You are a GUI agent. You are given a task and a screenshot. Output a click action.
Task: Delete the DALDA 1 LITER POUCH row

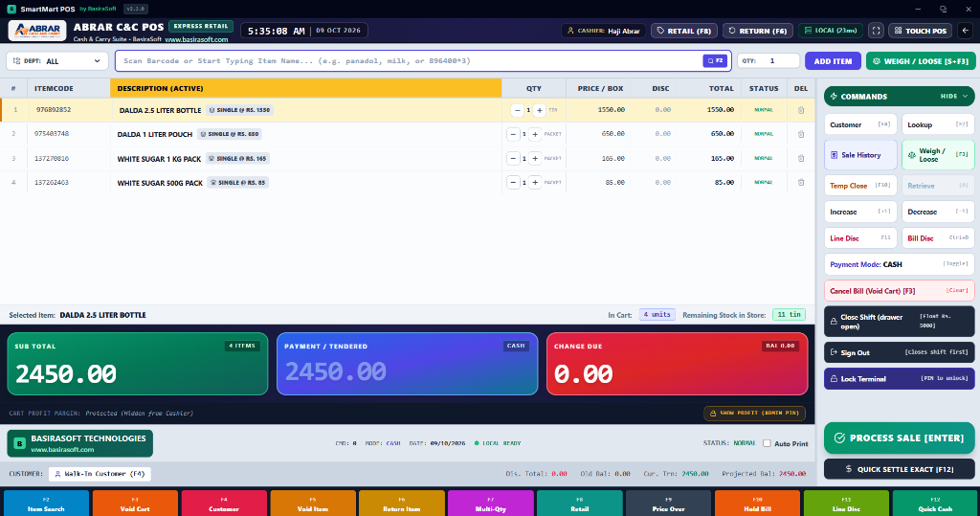click(x=801, y=134)
